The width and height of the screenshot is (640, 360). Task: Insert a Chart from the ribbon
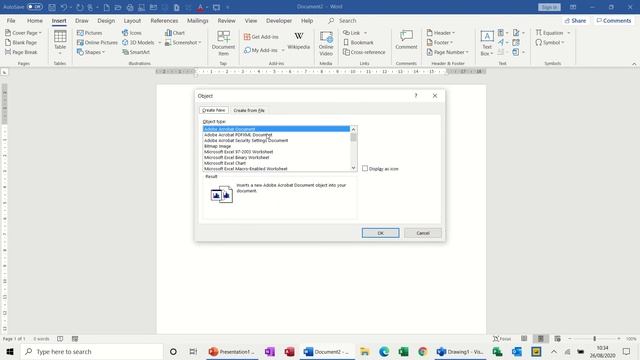click(x=175, y=33)
